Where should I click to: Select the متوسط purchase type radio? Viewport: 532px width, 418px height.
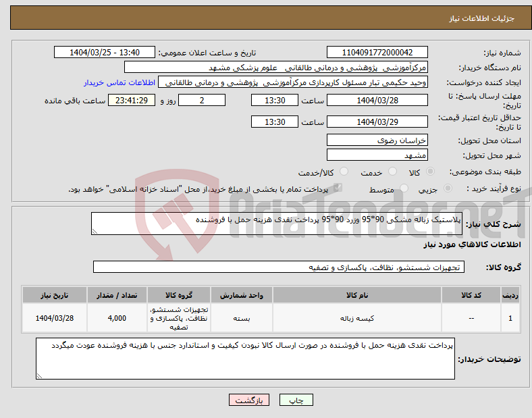[404, 188]
